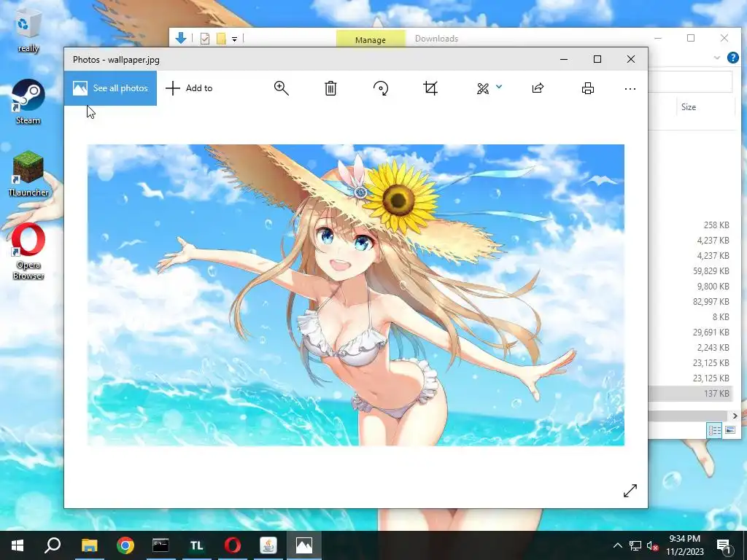Open Command Prompt taskbar icon

pos(160,545)
